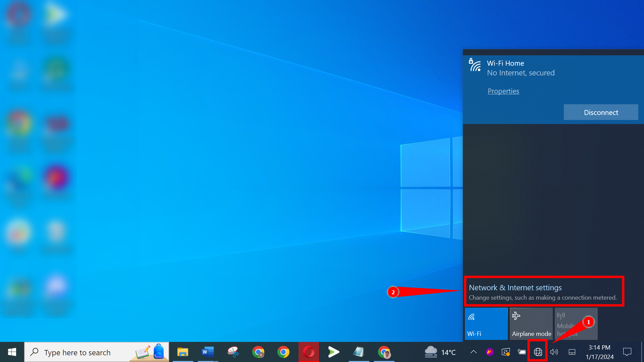Open the volume icon in system tray
This screenshot has height=362, width=644.
pos(554,352)
